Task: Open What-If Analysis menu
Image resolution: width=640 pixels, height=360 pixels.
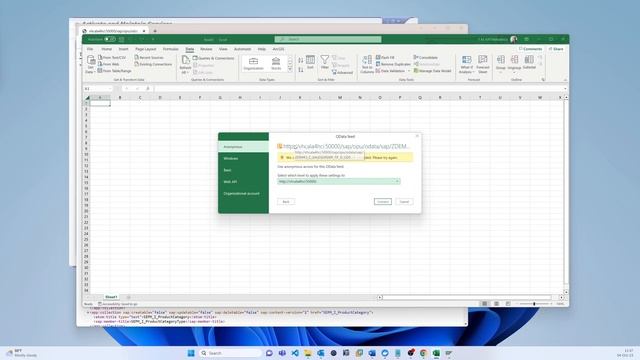Action: coord(466,64)
